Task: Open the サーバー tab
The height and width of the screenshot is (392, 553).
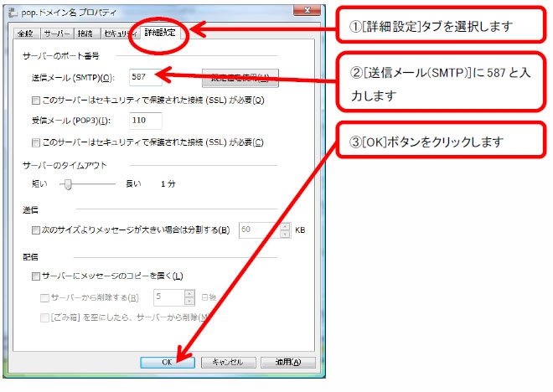Action: click(x=56, y=34)
